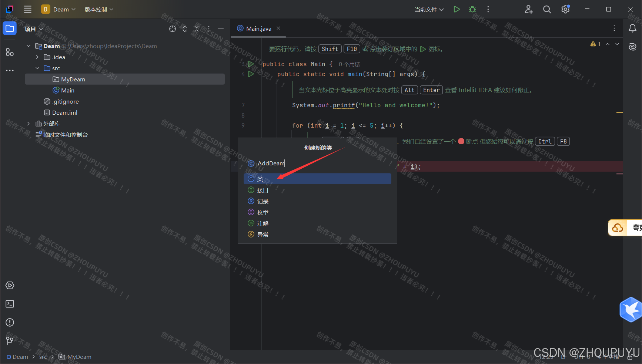
Task: Open the Project tool window icon
Action: 10,28
